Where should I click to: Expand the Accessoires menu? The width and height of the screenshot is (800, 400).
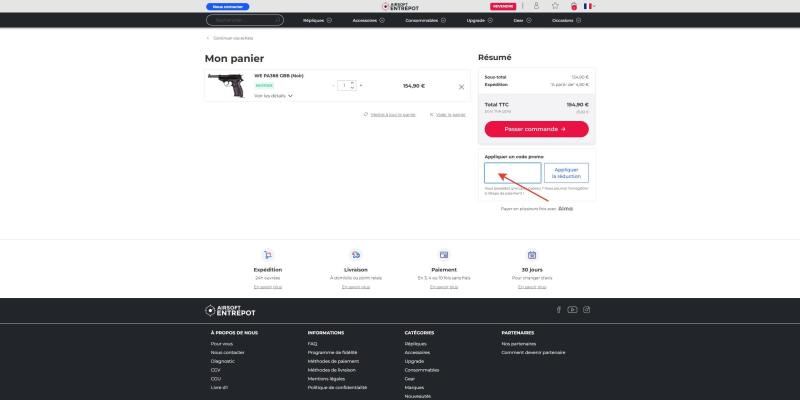(x=368, y=20)
